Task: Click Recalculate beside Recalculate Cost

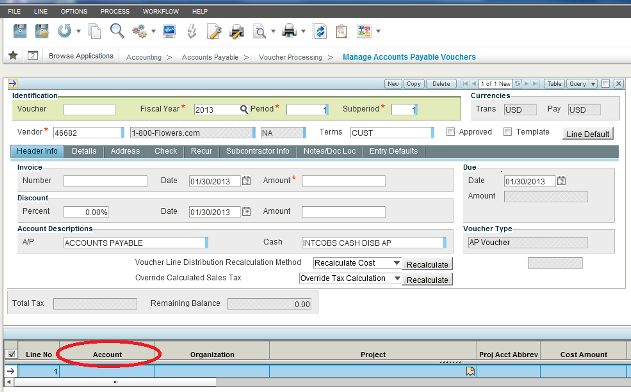Action: pos(427,264)
